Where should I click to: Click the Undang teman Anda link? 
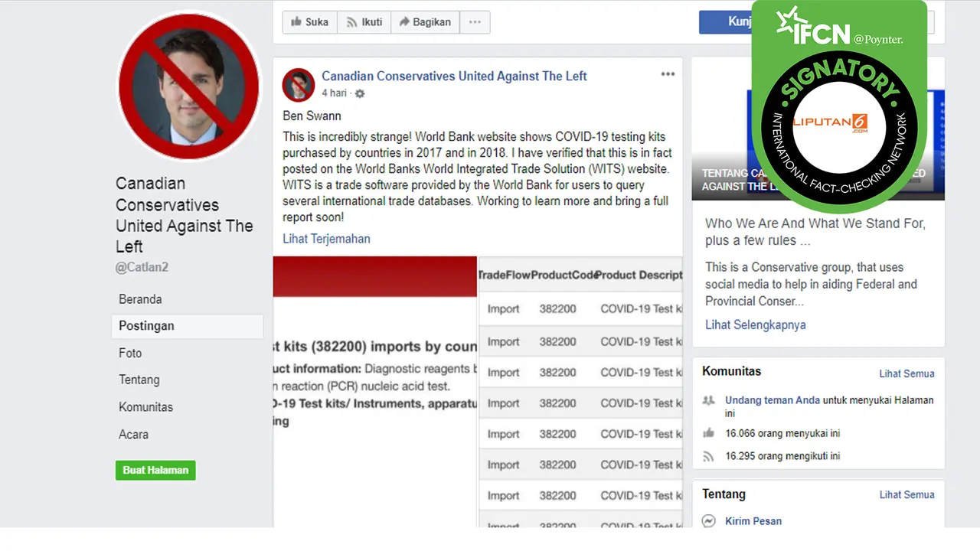coord(772,400)
